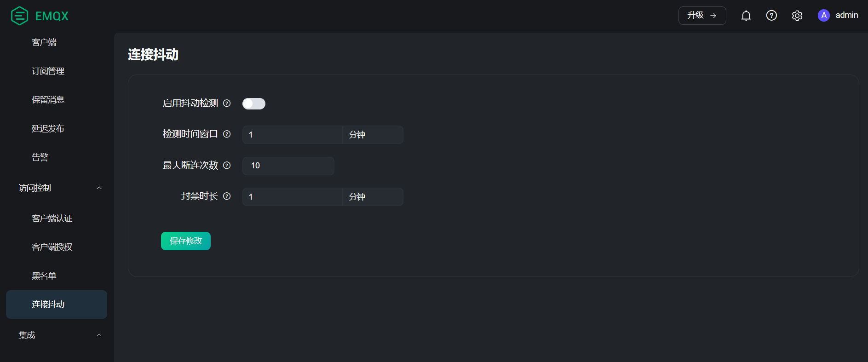Open 客户端认证 in the sidebar
868x362 pixels.
tap(52, 218)
